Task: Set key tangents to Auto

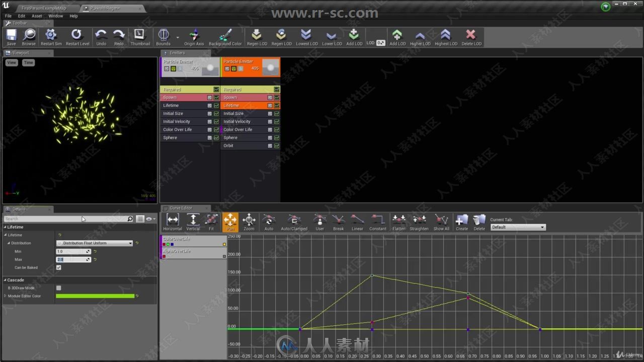Action: click(269, 222)
